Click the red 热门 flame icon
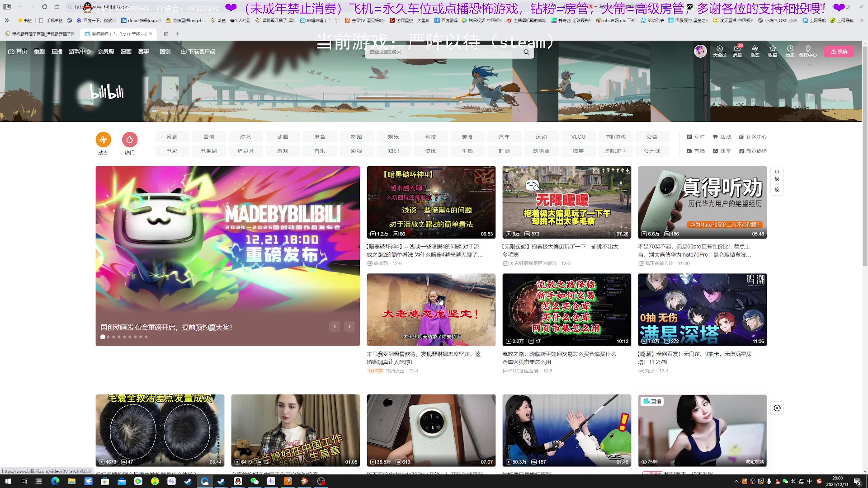 130,140
